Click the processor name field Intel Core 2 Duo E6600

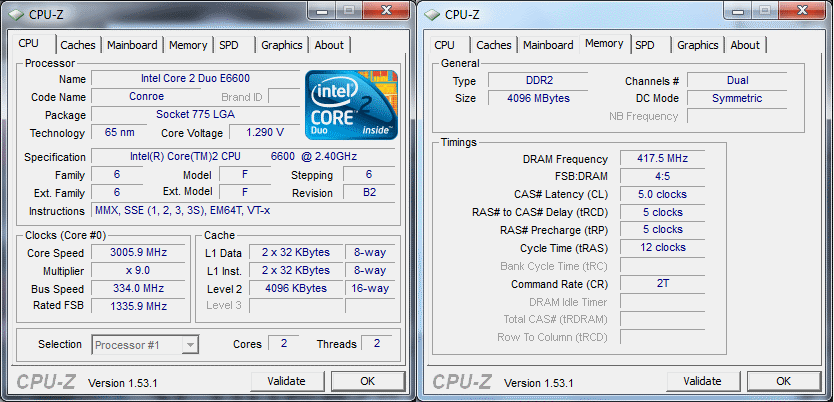(x=195, y=79)
